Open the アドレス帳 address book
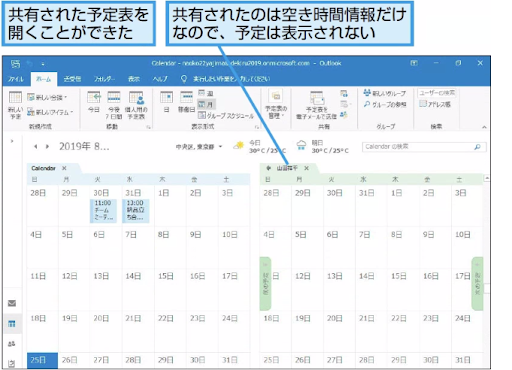The image size is (512, 370). tap(435, 104)
